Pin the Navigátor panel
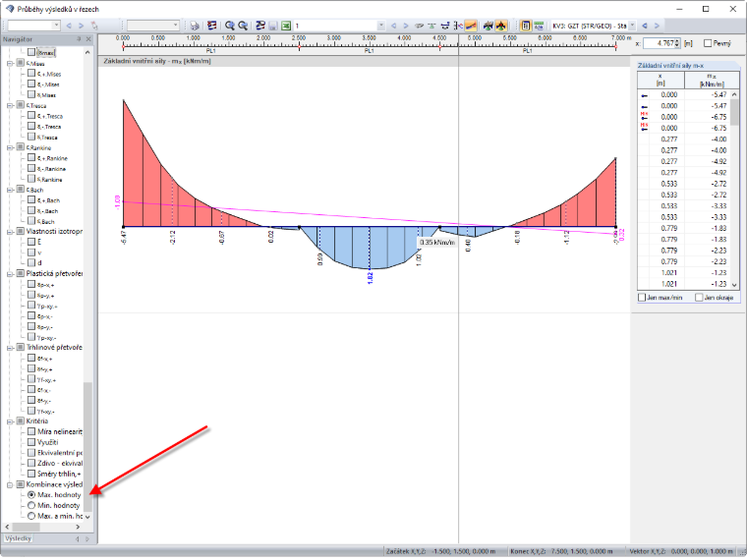 [79, 39]
